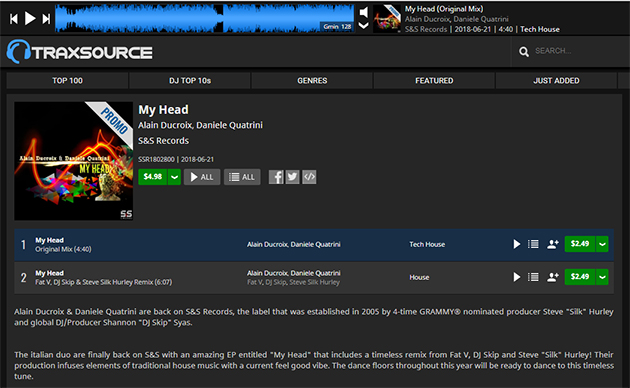Open the House genre in the track 2 row

(419, 278)
